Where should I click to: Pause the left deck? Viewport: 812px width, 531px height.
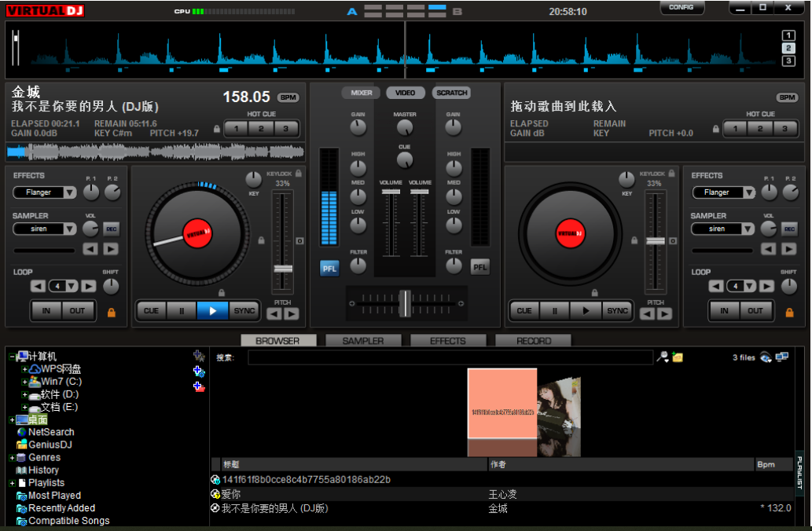182,311
